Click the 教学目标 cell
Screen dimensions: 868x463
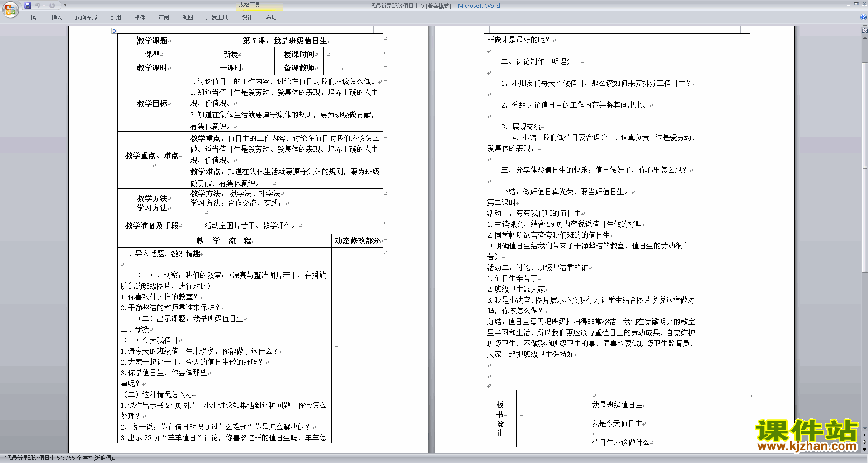pos(152,103)
